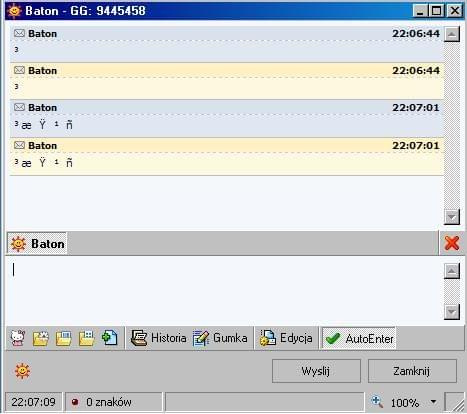Click inside the message text input area
This screenshot has width=467, height=414.
tap(224, 291)
